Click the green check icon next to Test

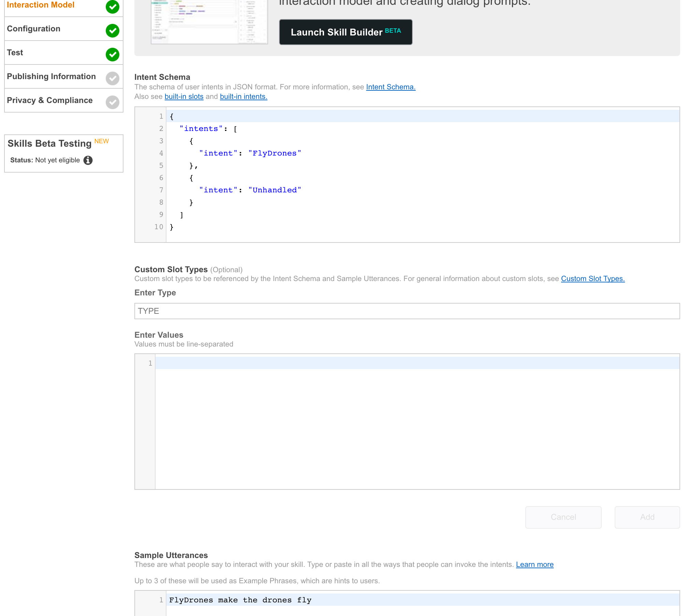(x=112, y=55)
